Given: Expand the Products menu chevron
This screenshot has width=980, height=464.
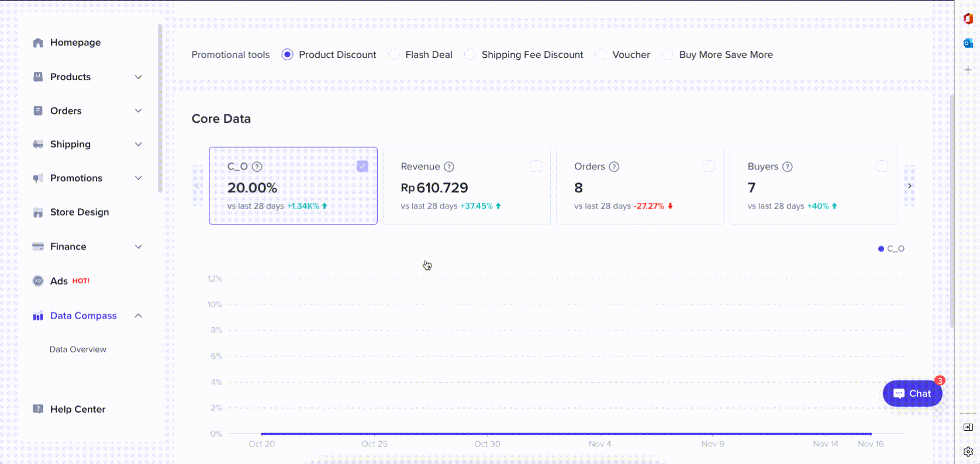Looking at the screenshot, I should click(x=139, y=77).
